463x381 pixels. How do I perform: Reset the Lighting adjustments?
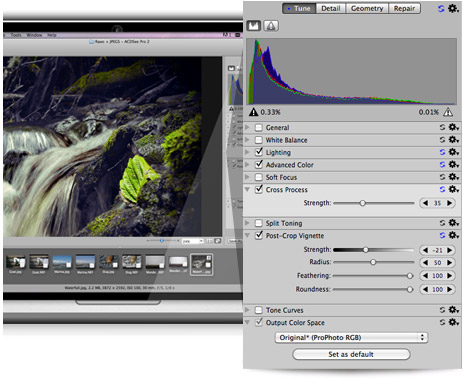point(442,152)
